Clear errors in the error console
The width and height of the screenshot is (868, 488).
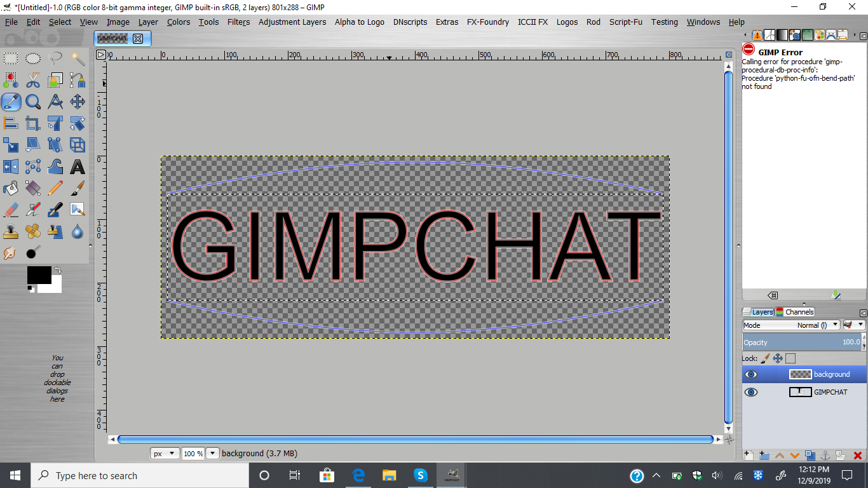[773, 295]
